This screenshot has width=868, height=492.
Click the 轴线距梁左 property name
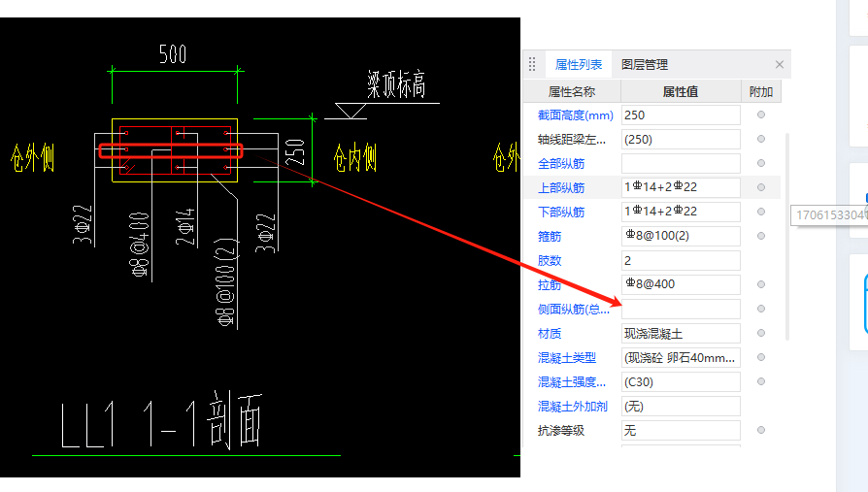click(x=571, y=140)
